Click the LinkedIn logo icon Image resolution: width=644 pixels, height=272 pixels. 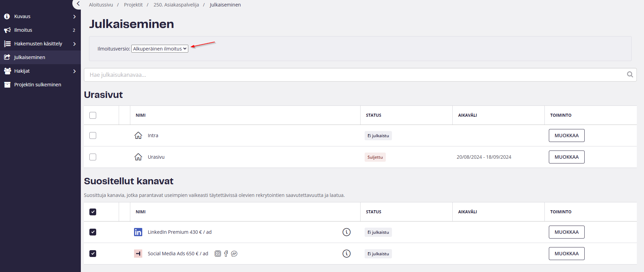(x=138, y=232)
